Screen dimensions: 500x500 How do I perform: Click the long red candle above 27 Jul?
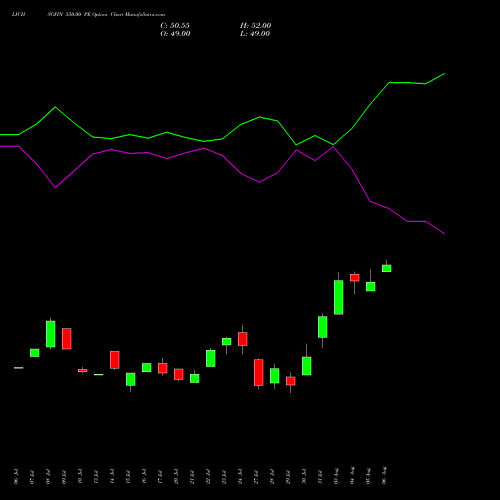259,372
